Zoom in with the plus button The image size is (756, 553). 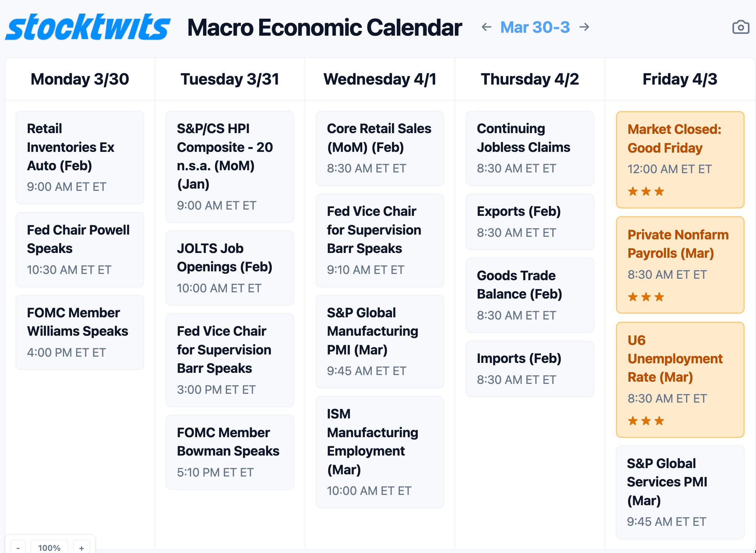(82, 547)
